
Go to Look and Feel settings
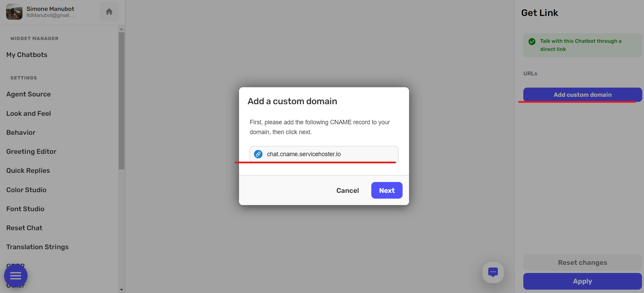pyautogui.click(x=29, y=113)
